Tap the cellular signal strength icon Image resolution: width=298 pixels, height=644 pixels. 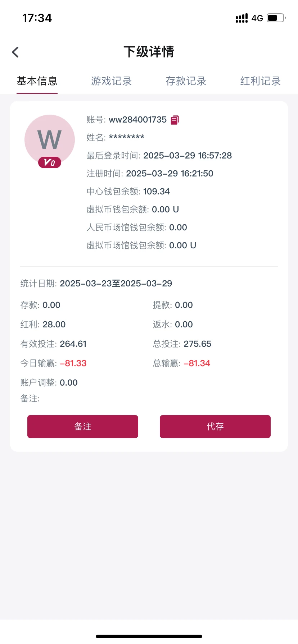point(241,18)
